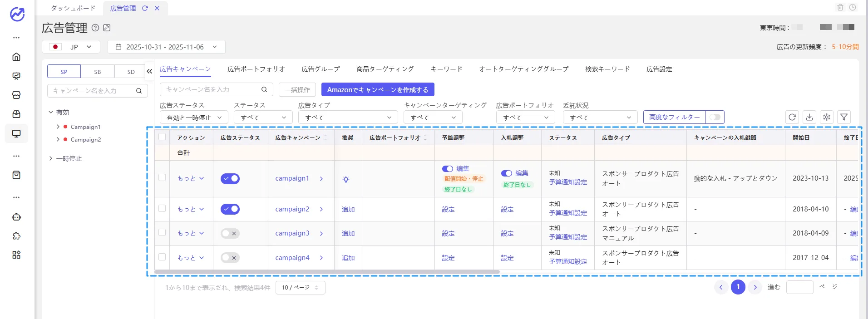Select the SB ad type tab
This screenshot has width=868, height=319.
98,71
